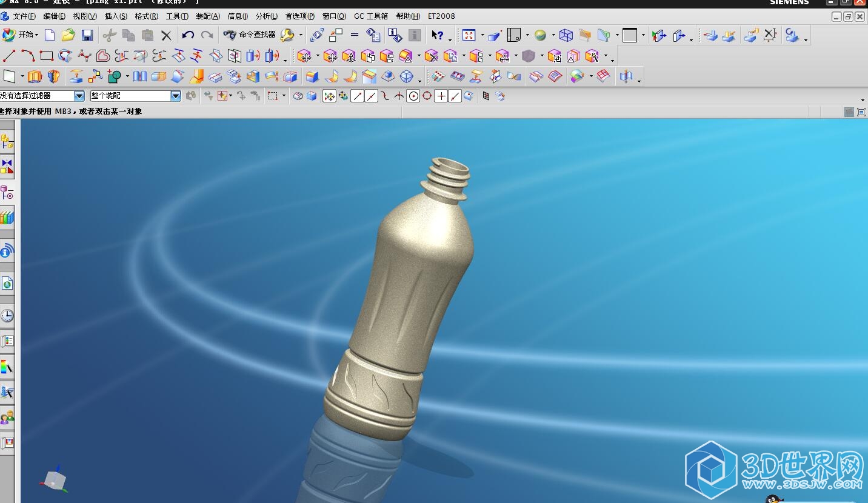Toggle the Control Point snap
Screen dimensions: 868x503
[385, 96]
